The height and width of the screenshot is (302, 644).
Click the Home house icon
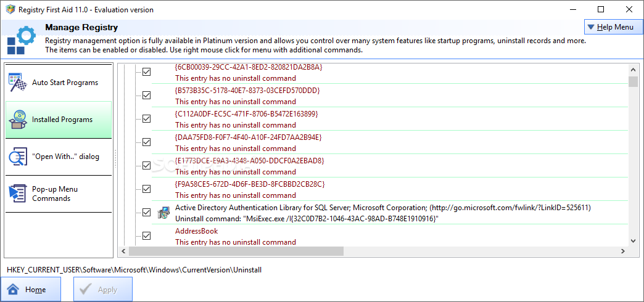[14, 290]
